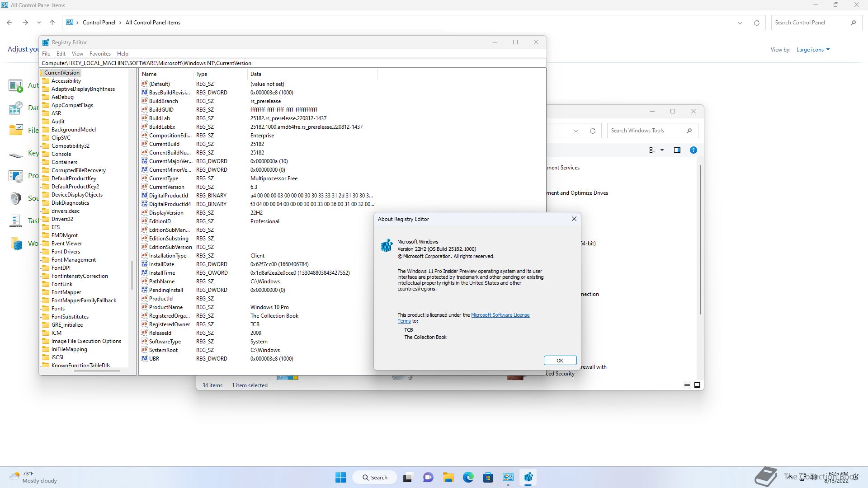Screen dimensions: 868x488
Task: Switch Windows Tools to details view icon
Action: coord(687,385)
